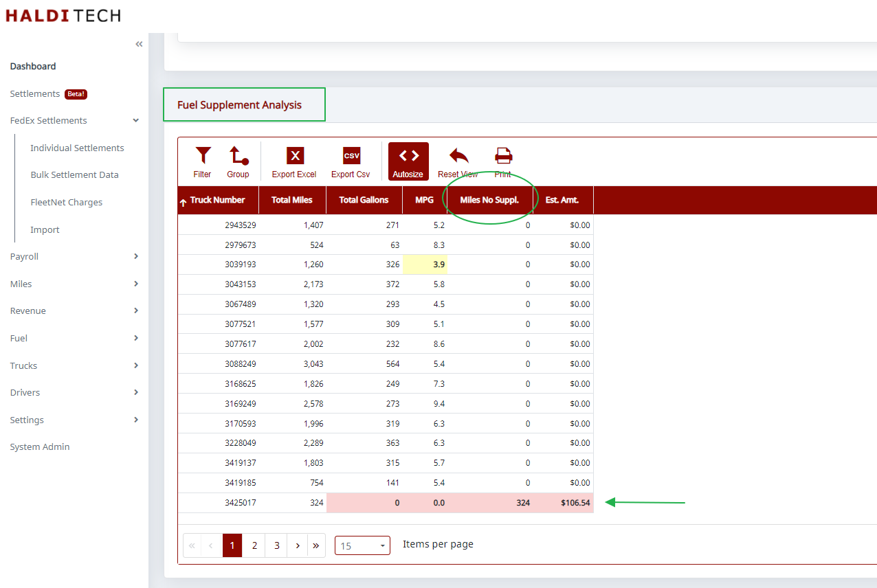Go to page 2
The image size is (877, 588).
(x=254, y=545)
